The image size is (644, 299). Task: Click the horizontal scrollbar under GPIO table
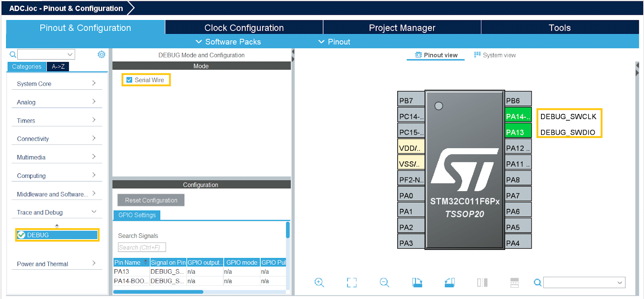(158, 292)
